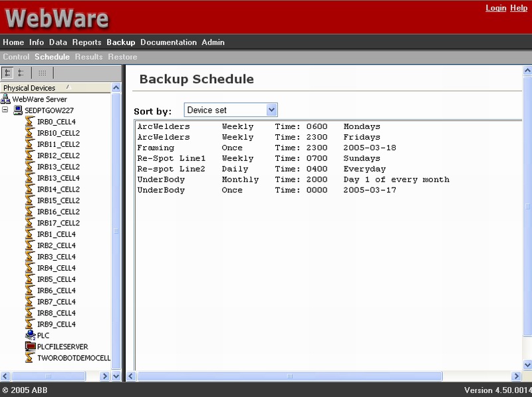
Task: Click the TWOROBOTDEMOCELL robot icon
Action: (x=29, y=358)
